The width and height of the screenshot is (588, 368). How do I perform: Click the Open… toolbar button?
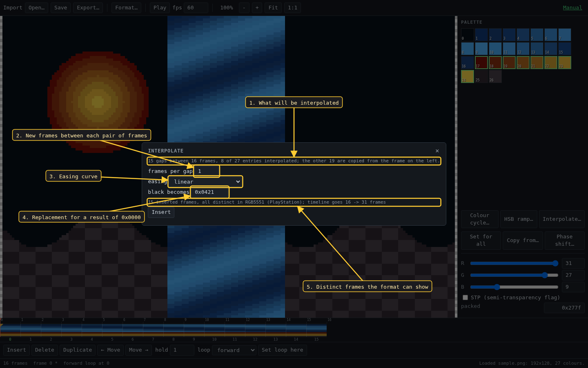pos(36,8)
